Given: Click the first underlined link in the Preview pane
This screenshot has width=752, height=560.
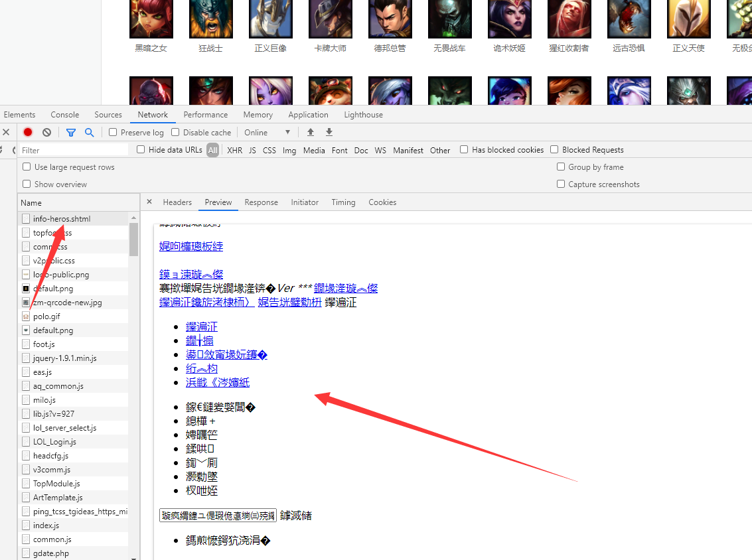Looking at the screenshot, I should pos(190,245).
